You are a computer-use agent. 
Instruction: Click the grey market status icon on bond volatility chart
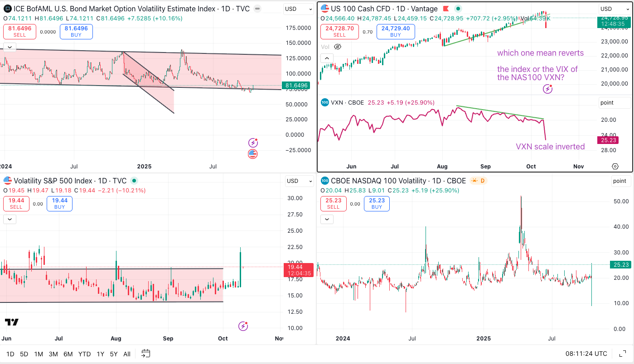click(257, 9)
